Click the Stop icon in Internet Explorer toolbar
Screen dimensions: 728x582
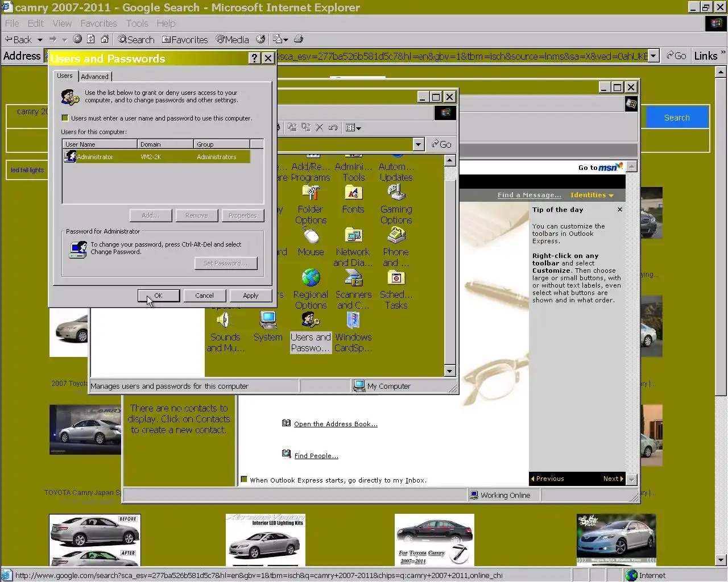click(x=77, y=39)
